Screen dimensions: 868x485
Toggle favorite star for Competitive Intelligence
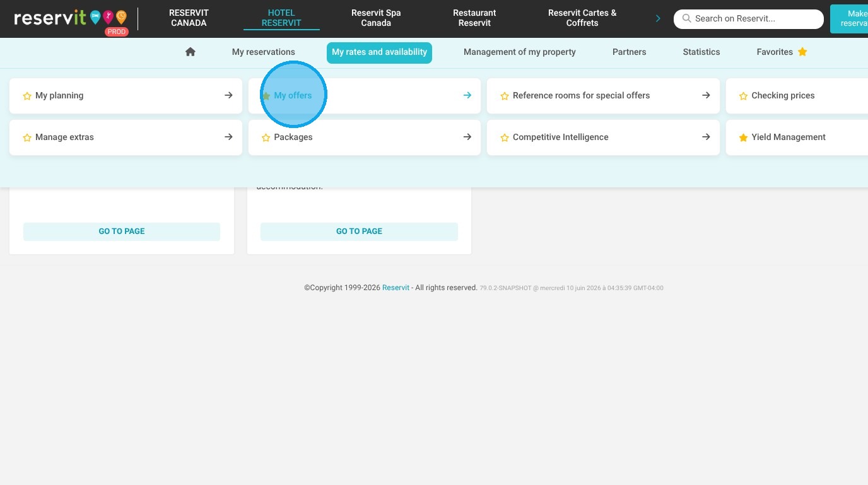coord(505,137)
